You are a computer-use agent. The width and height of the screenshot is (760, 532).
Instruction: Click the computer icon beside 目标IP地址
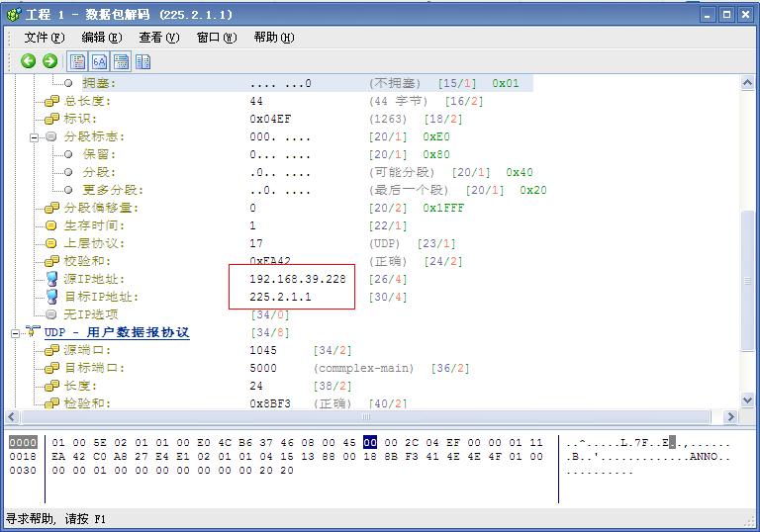51,297
